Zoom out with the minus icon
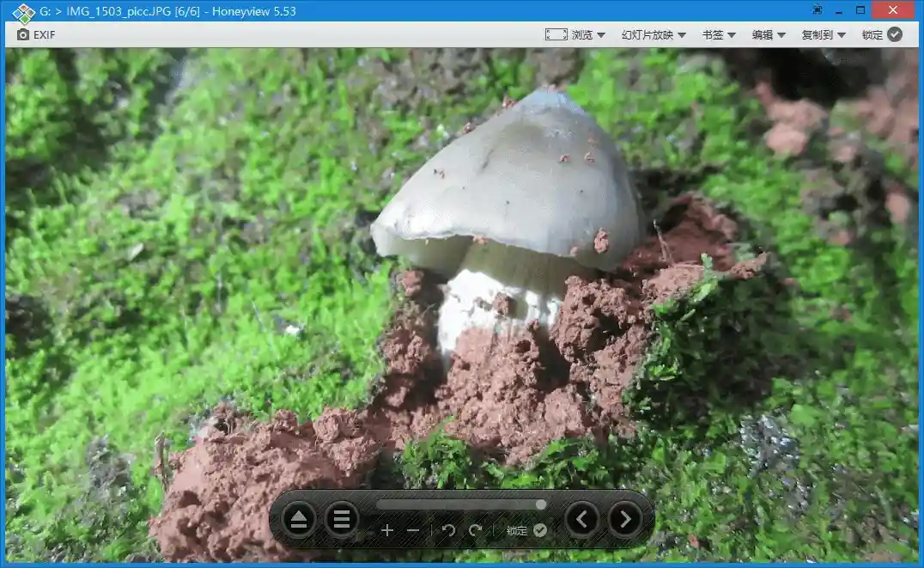This screenshot has height=568, width=924. 413,531
